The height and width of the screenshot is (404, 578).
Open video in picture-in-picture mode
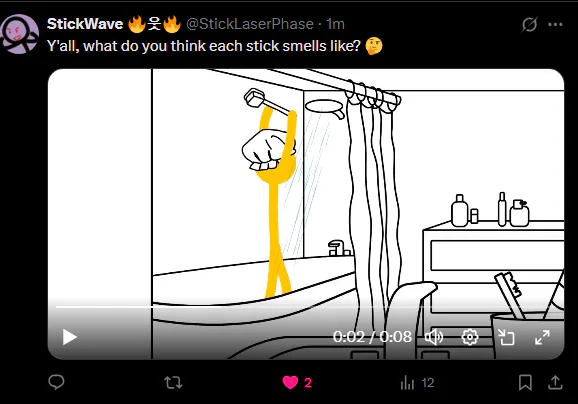(506, 337)
